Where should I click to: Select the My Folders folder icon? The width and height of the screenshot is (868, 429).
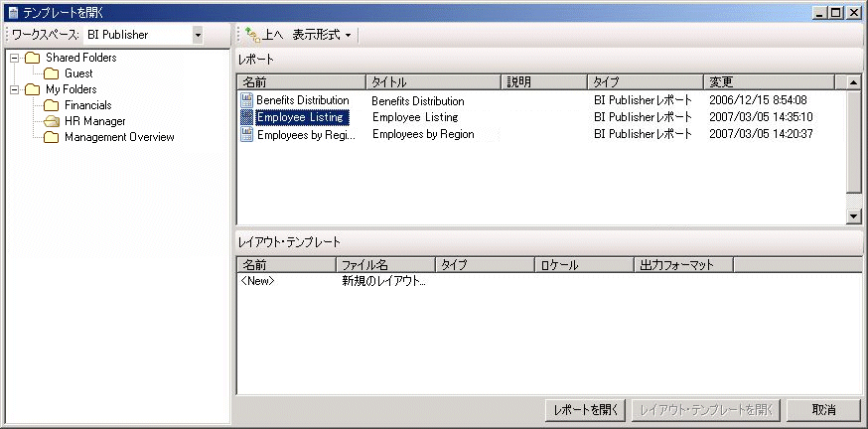tap(33, 89)
